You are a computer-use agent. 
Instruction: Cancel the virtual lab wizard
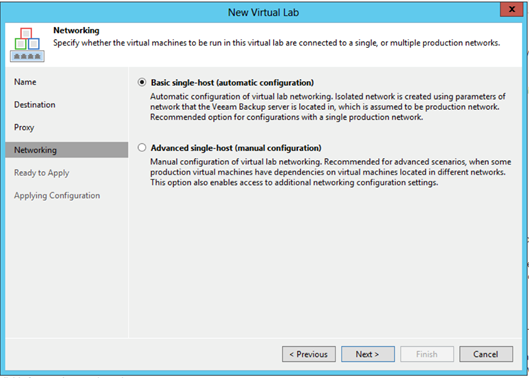click(x=486, y=354)
